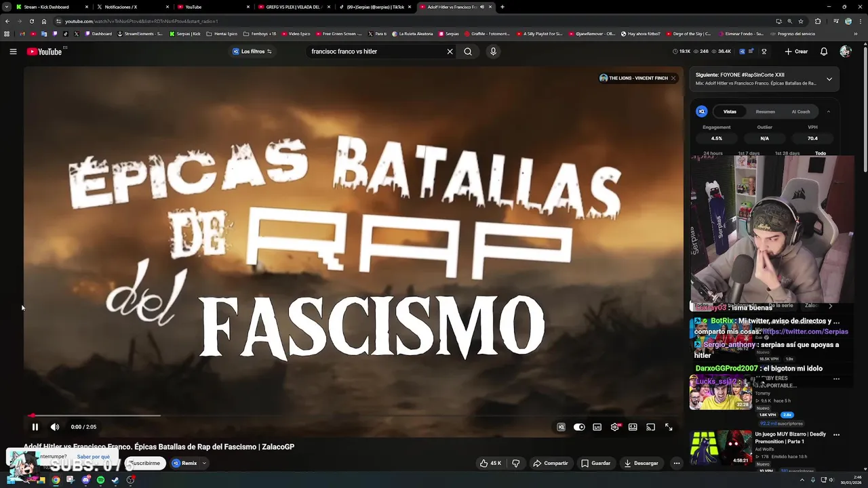The image size is (868, 488).
Task: Click the browser address bar URL
Action: point(141,21)
